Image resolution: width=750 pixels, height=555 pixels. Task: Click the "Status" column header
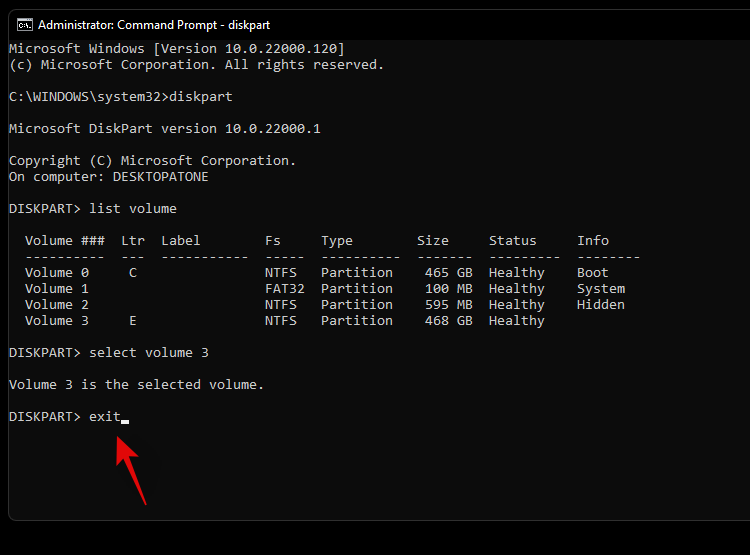pos(512,241)
